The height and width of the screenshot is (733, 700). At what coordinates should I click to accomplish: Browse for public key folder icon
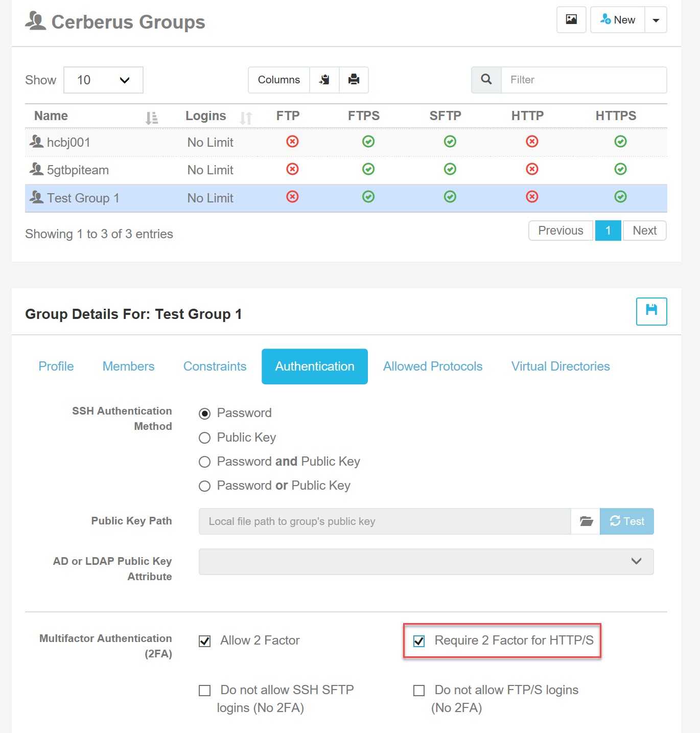[586, 521]
